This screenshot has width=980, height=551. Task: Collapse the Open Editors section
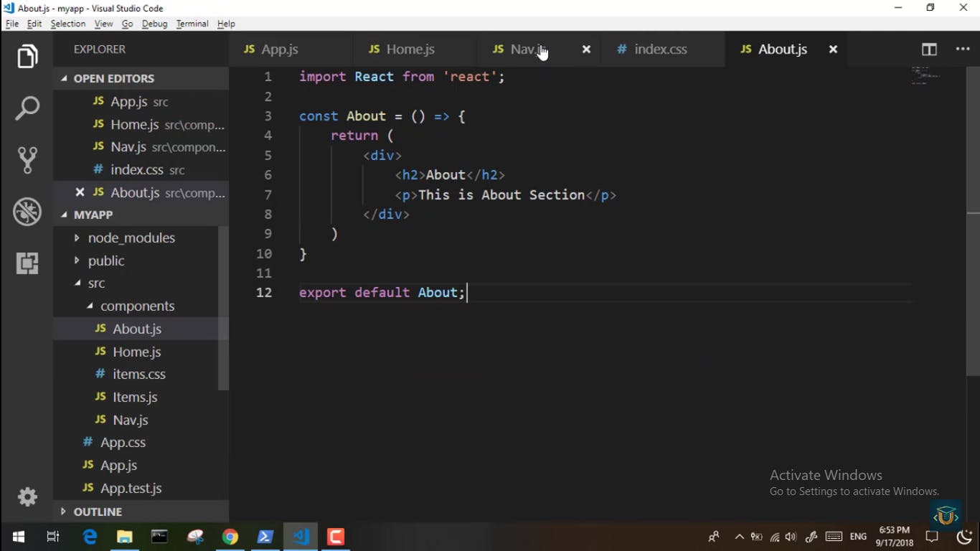click(141, 78)
